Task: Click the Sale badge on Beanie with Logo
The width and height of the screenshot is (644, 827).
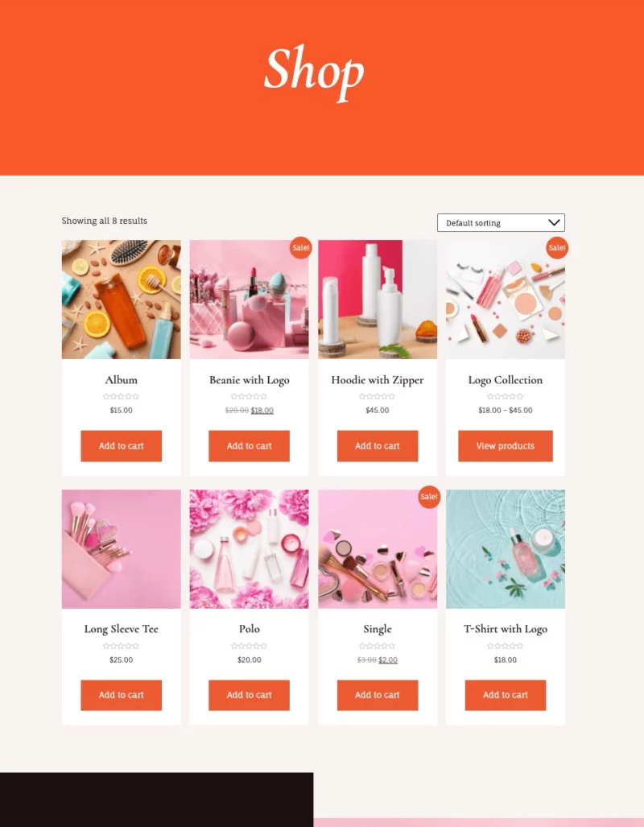Action: click(x=300, y=247)
